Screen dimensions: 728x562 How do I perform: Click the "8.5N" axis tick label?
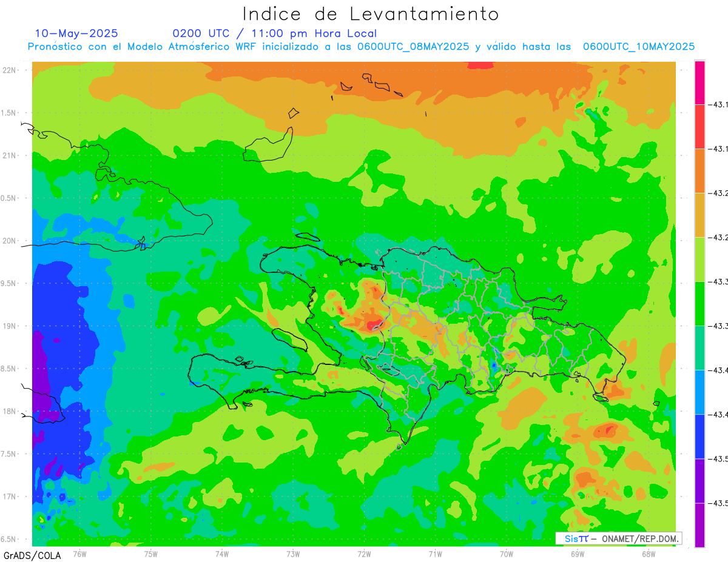[x=9, y=369]
